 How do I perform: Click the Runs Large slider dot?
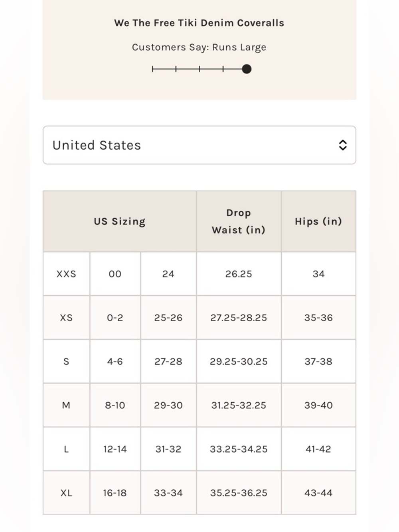tap(247, 69)
